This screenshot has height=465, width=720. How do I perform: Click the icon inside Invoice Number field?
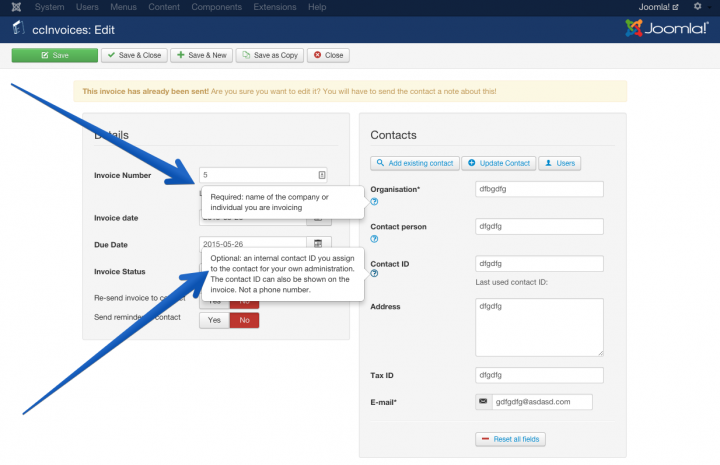(x=322, y=175)
